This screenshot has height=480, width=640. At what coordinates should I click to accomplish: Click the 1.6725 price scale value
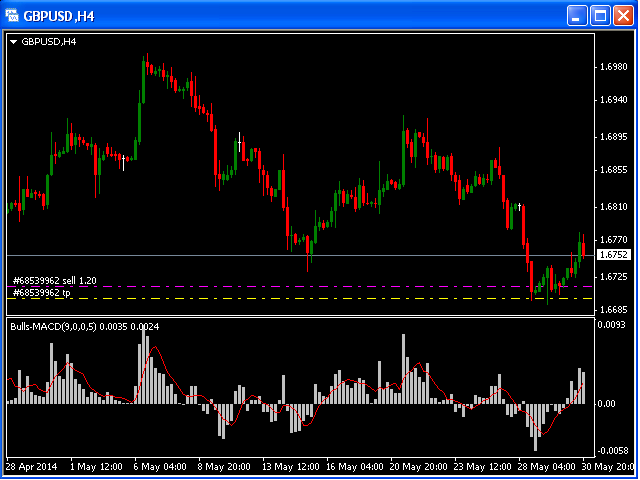click(x=613, y=277)
